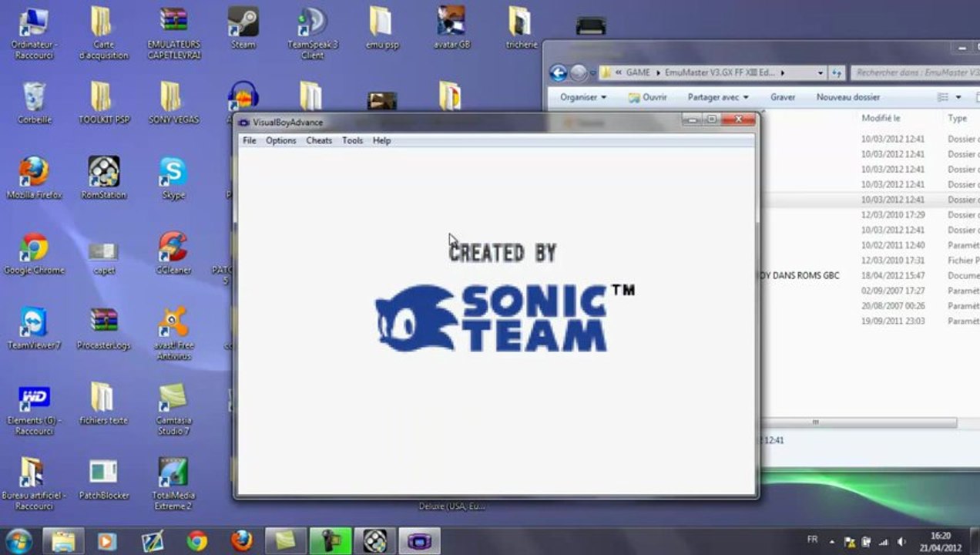Show hidden system tray icons
The width and height of the screenshot is (980, 555).
(x=833, y=541)
